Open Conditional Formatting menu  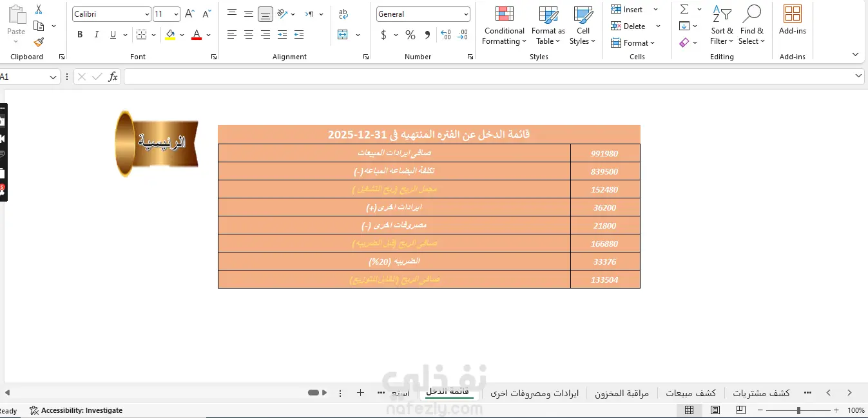click(505, 25)
